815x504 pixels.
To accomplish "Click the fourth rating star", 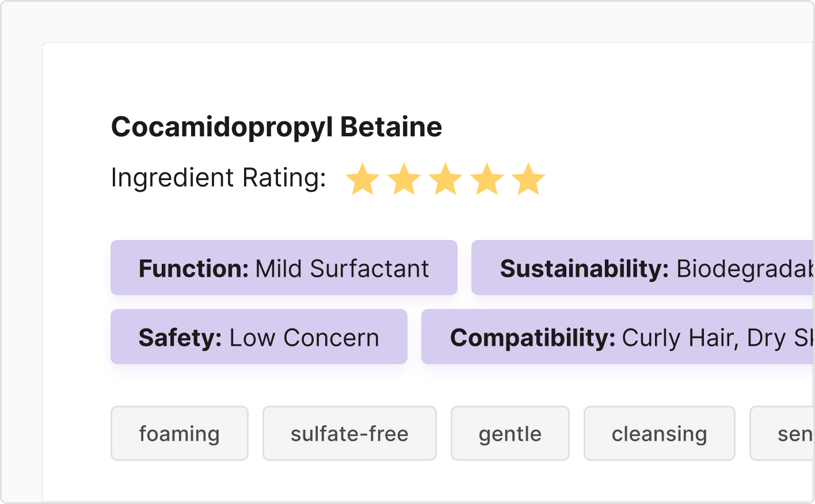I will click(x=487, y=180).
